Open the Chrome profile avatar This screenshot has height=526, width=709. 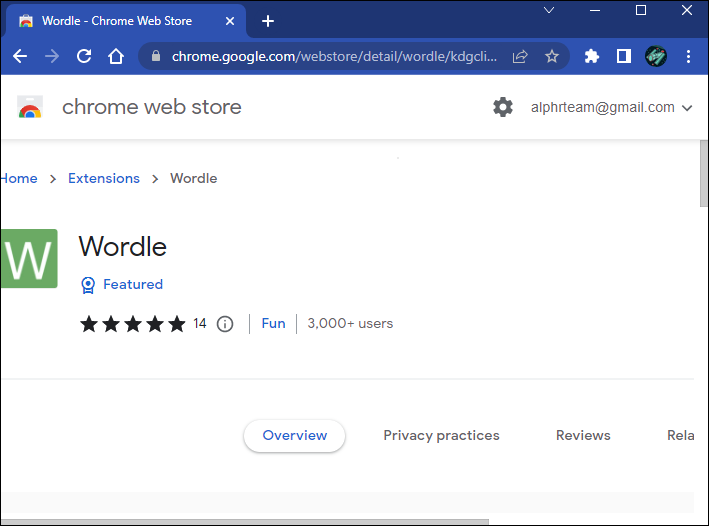[656, 57]
